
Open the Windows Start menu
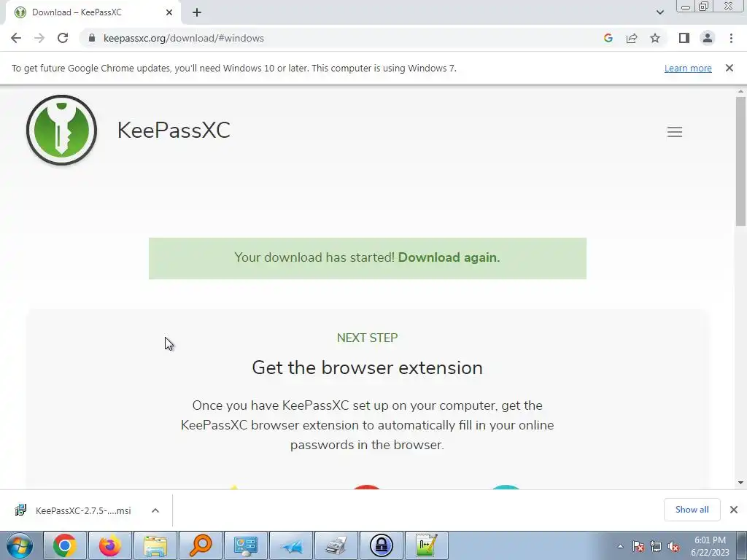[x=20, y=545]
